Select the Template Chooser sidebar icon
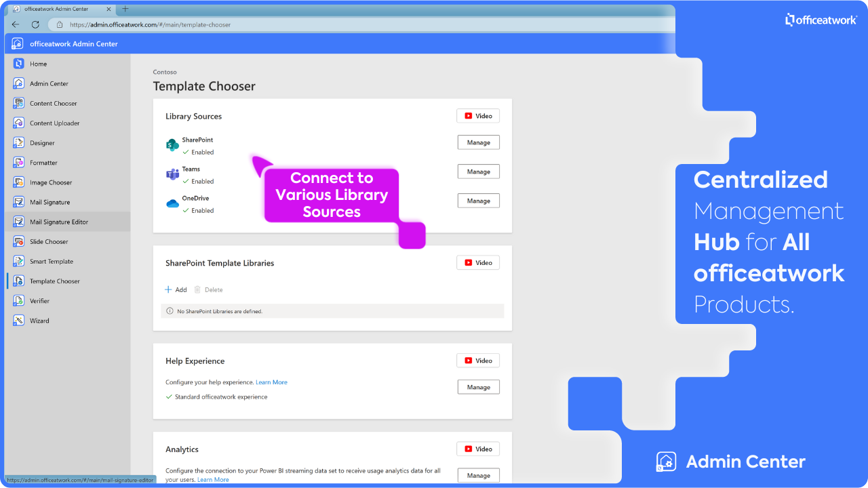 tap(18, 281)
